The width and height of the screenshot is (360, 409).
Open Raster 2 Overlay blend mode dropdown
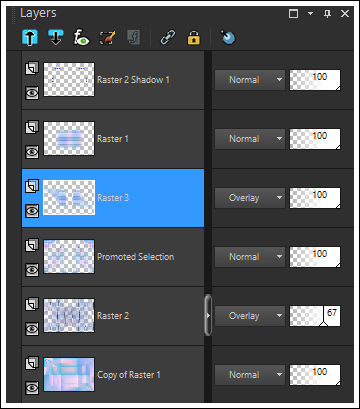pyautogui.click(x=250, y=316)
